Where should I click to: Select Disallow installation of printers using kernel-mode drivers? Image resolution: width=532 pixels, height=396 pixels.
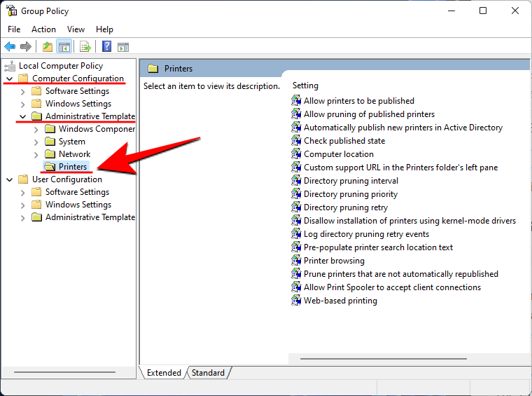point(410,220)
